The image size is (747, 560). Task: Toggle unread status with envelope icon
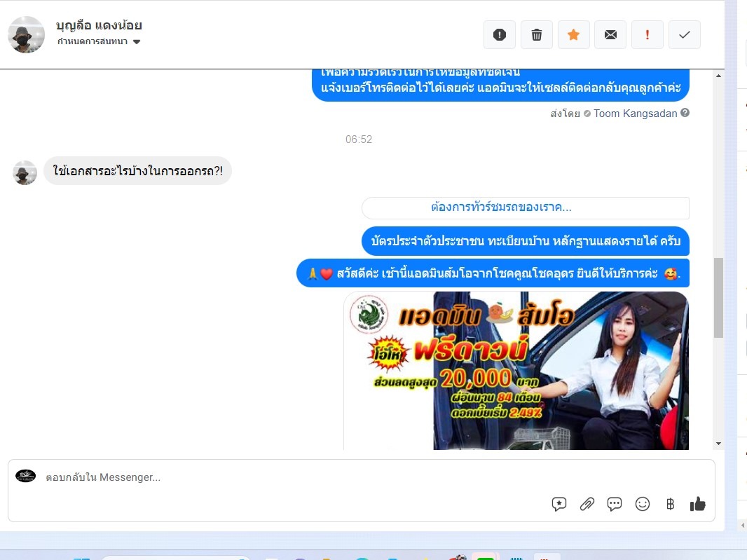click(x=610, y=35)
